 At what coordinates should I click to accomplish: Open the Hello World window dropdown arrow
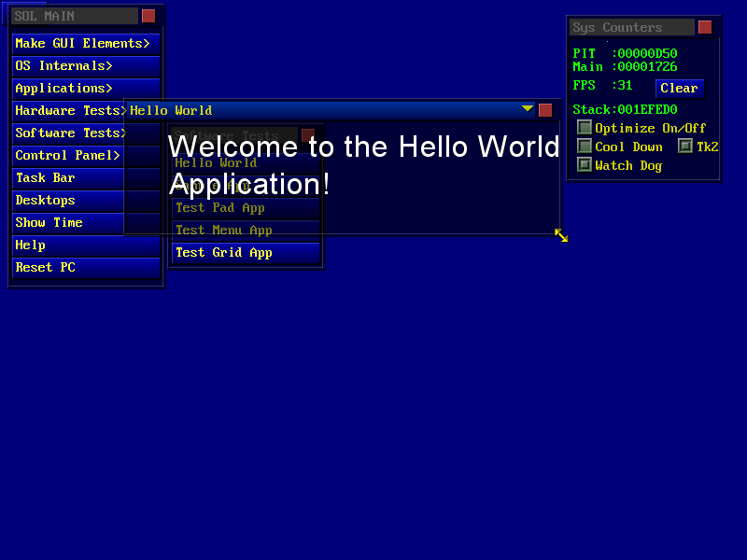click(x=528, y=109)
